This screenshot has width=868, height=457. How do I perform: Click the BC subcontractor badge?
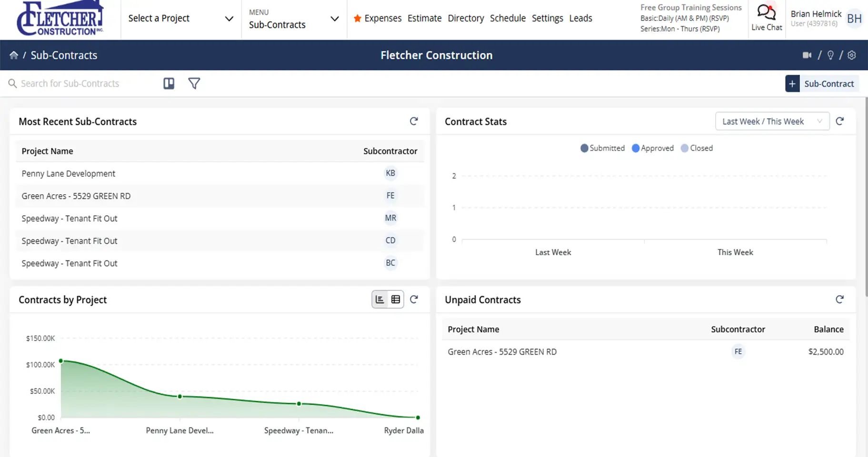coord(390,263)
